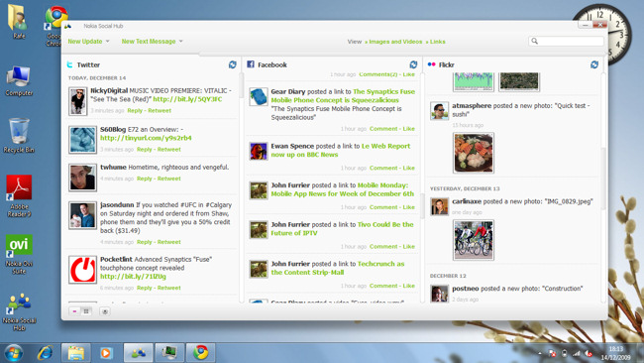This screenshot has width=644, height=363.
Task: Click the Flickr dots logo
Action: tap(431, 64)
